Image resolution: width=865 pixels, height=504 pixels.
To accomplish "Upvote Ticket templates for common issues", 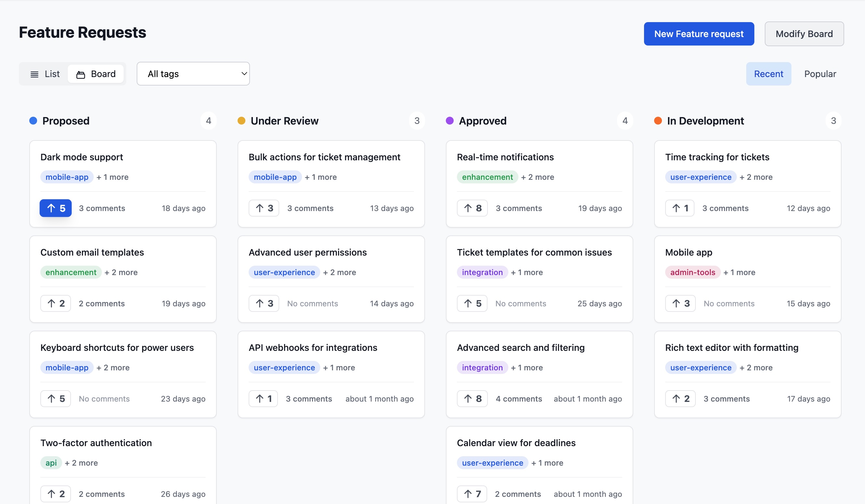I will (x=472, y=303).
